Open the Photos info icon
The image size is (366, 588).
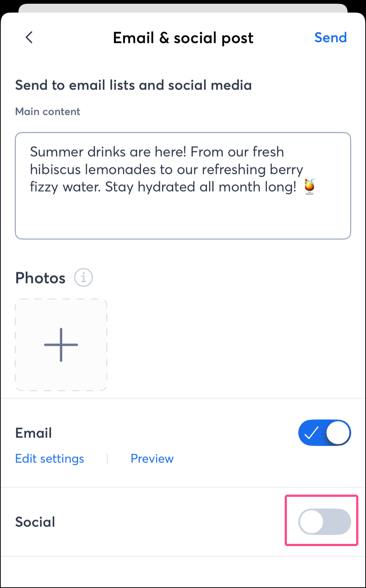pyautogui.click(x=83, y=278)
